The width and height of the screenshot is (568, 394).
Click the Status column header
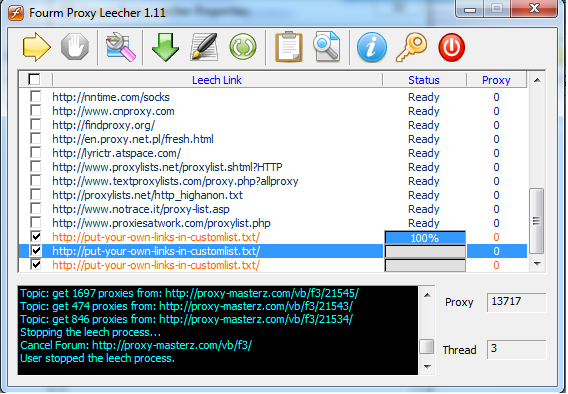point(424,80)
